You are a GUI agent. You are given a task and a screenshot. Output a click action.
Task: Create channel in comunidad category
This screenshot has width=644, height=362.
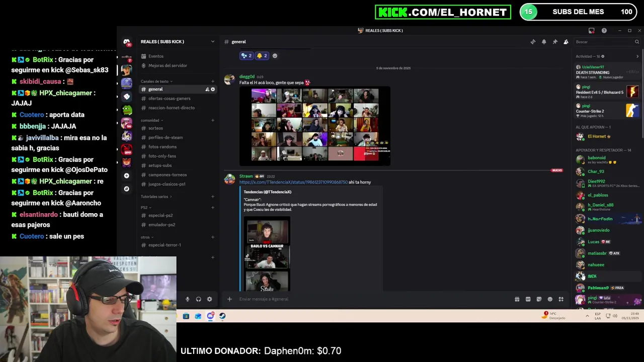[x=213, y=121]
